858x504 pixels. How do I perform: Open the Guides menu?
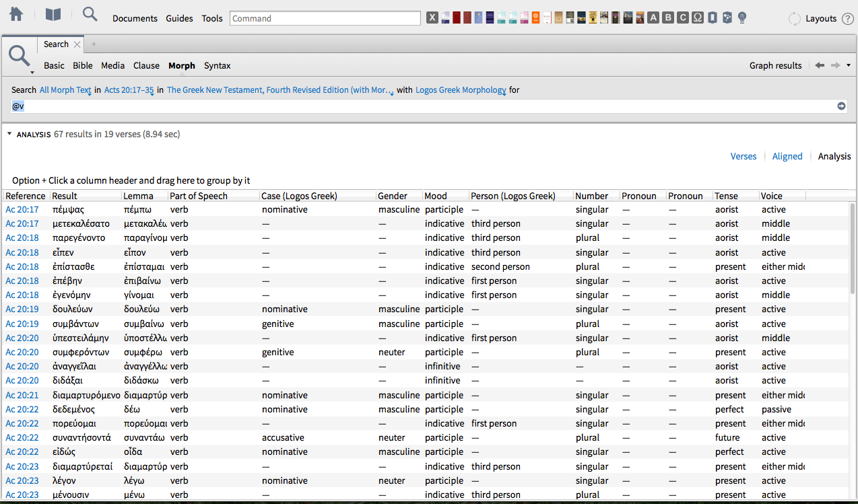pyautogui.click(x=179, y=18)
